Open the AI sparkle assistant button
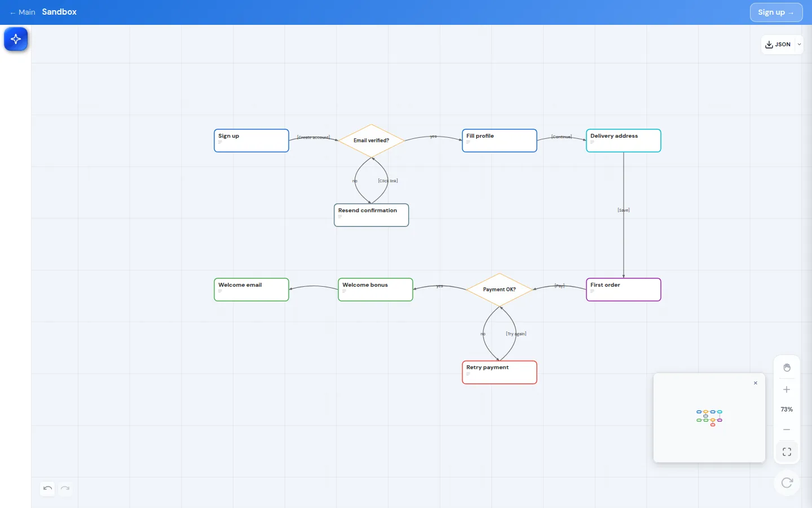 point(16,39)
